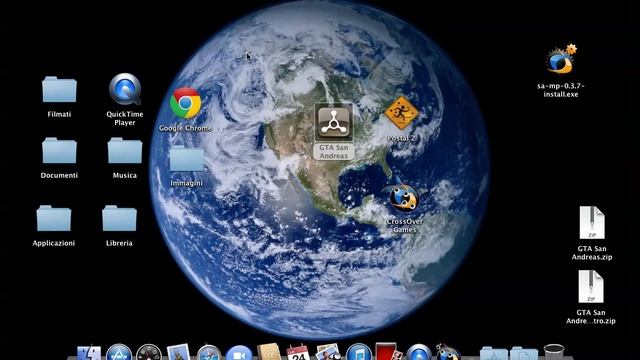The height and width of the screenshot is (360, 640).
Task: Select the Google Chrome desktop icon
Action: pyautogui.click(x=185, y=103)
